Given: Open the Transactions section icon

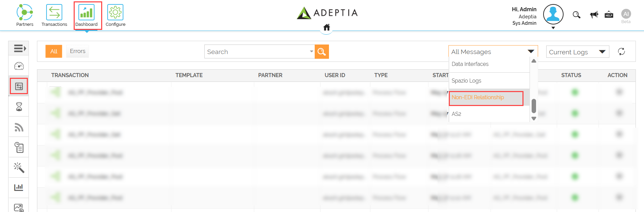Looking at the screenshot, I should coord(54,13).
